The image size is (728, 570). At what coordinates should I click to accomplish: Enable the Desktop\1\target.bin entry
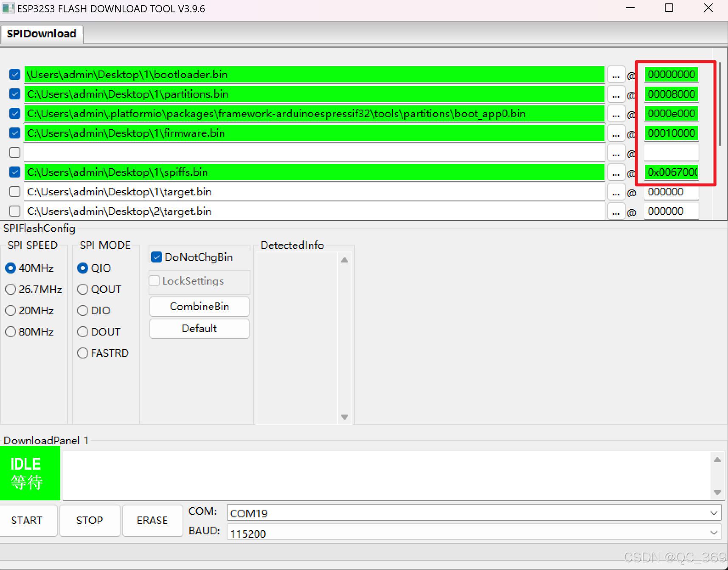[x=14, y=192]
